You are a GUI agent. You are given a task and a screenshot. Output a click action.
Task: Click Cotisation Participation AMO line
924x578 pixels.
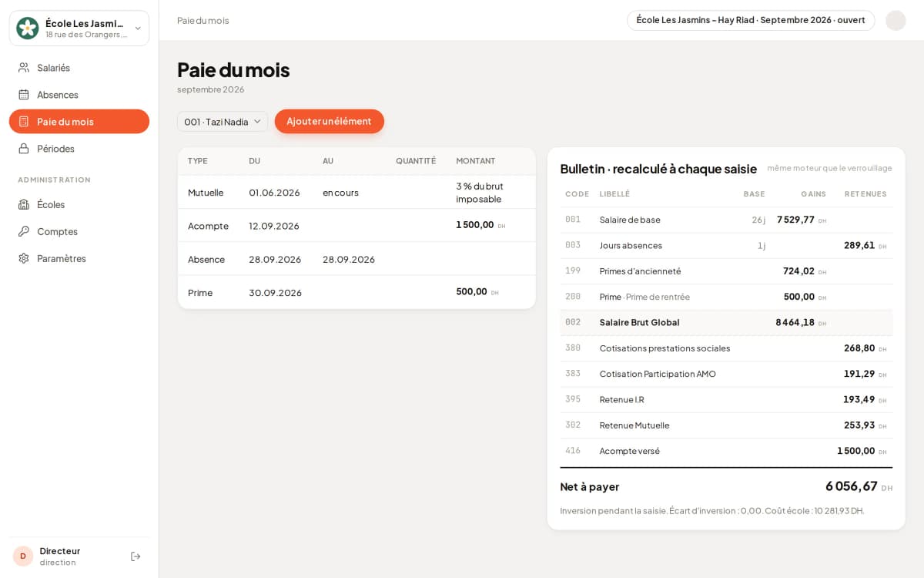pos(726,374)
